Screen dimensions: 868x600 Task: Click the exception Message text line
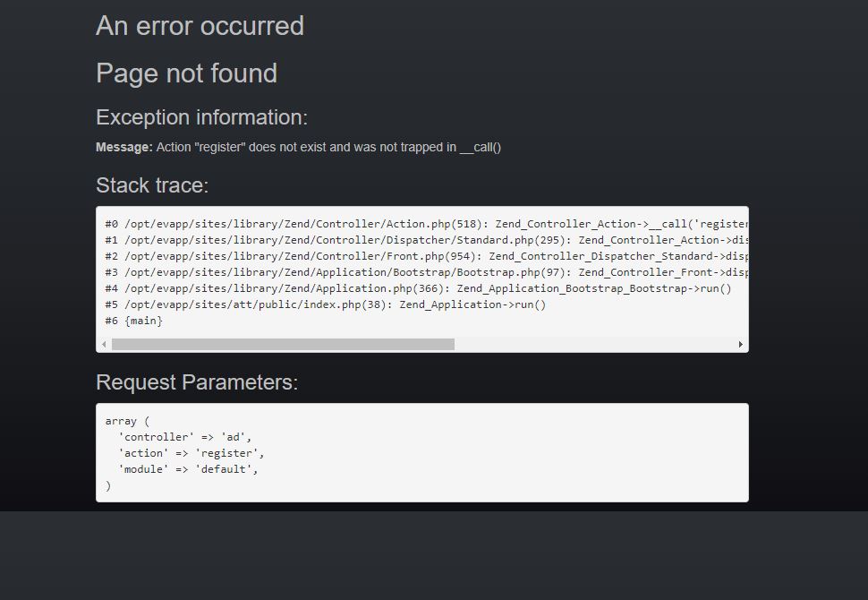tap(298, 147)
